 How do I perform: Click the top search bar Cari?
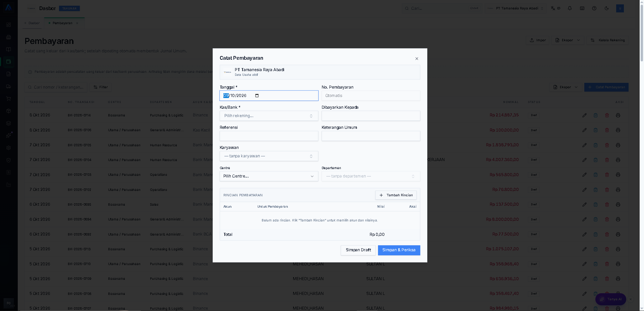coord(441,8)
